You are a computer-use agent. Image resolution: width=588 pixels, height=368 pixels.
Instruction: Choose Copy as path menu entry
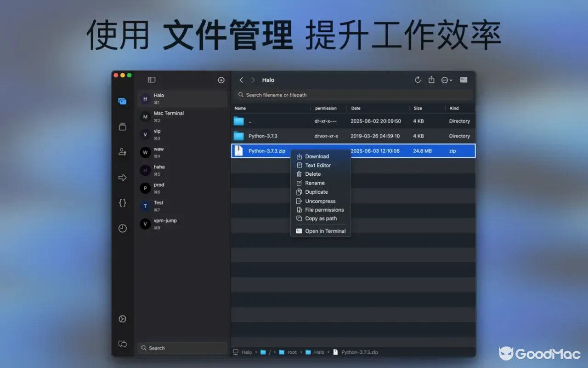coord(321,218)
